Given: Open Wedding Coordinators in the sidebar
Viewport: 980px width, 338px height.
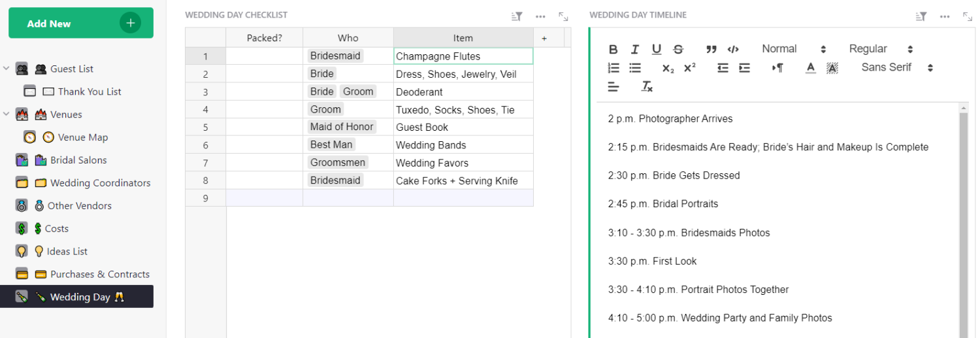Looking at the screenshot, I should pos(100,183).
